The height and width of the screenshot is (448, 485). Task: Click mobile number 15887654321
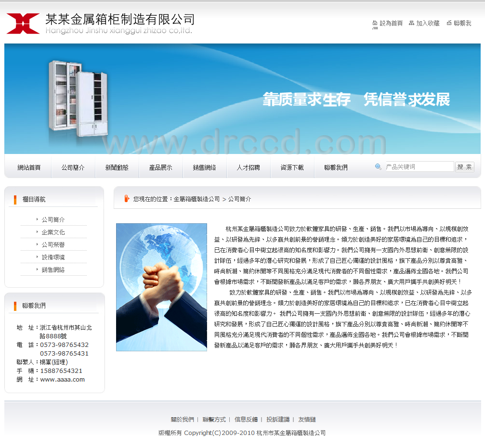(x=61, y=371)
